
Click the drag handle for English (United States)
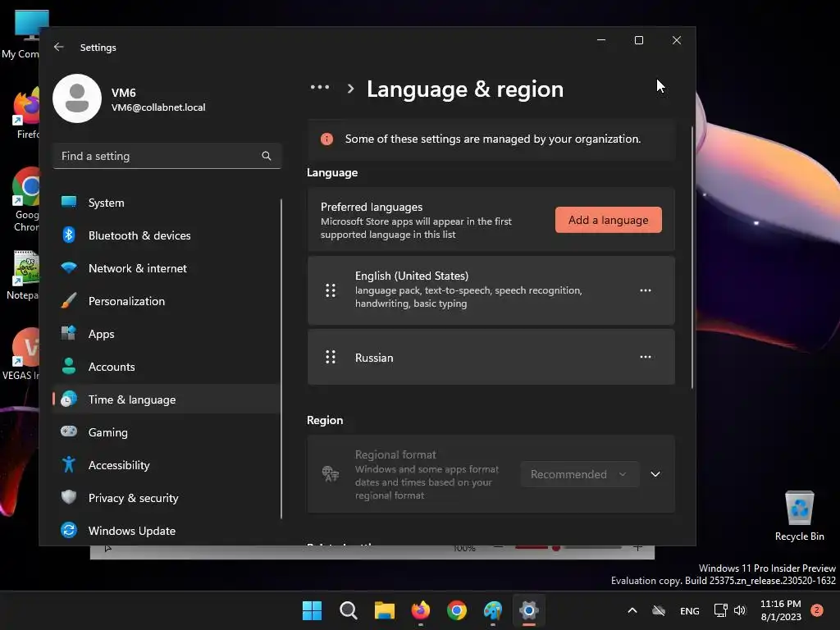pyautogui.click(x=331, y=290)
